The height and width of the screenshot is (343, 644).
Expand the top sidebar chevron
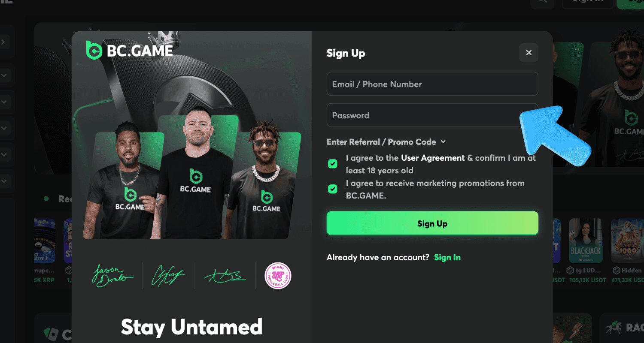[3, 42]
